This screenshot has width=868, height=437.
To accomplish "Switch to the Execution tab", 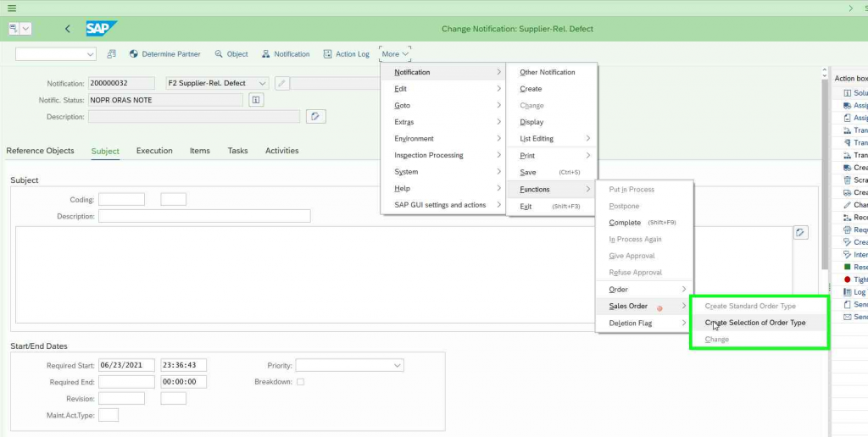I will tap(154, 151).
